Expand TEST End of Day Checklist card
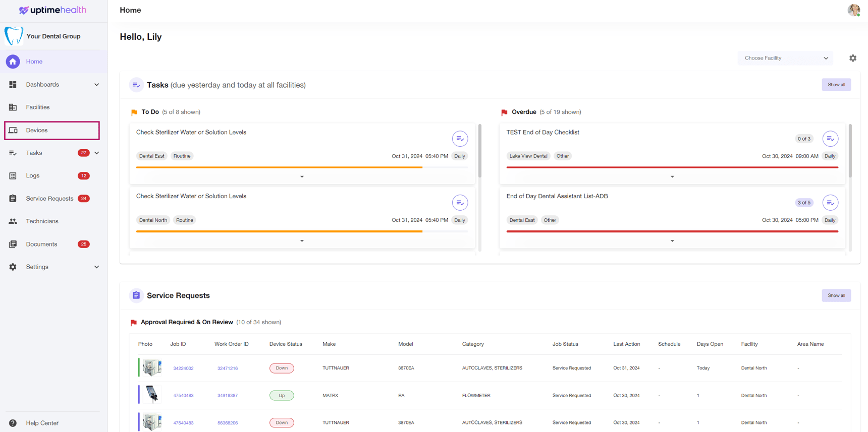868x432 pixels. (672, 177)
